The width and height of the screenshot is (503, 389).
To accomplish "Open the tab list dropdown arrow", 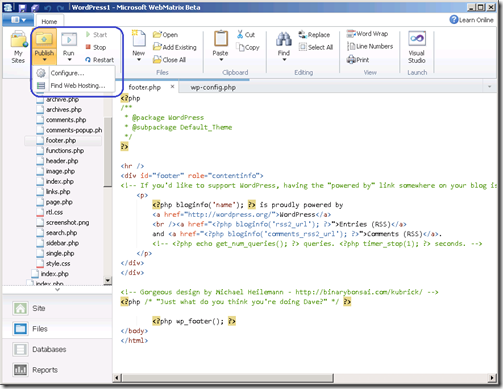I will 489,87.
